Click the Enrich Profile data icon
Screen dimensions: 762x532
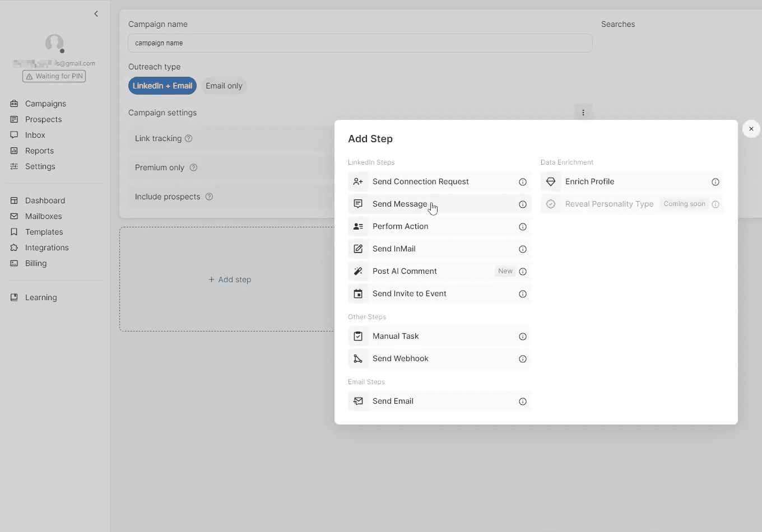click(551, 181)
